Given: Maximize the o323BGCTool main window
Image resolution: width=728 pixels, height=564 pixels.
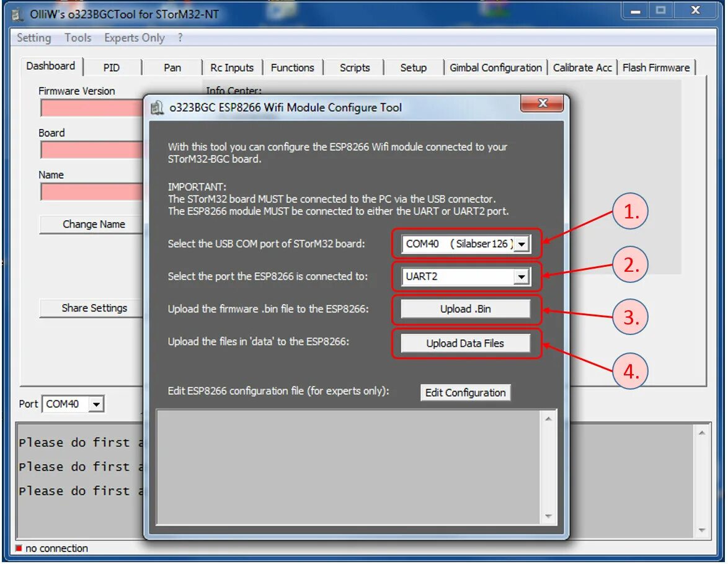Looking at the screenshot, I should [660, 11].
